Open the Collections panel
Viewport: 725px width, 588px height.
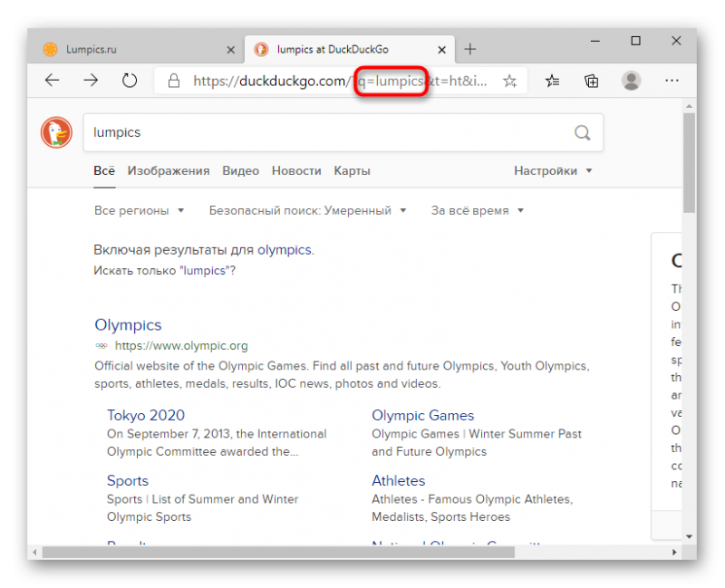coord(592,82)
